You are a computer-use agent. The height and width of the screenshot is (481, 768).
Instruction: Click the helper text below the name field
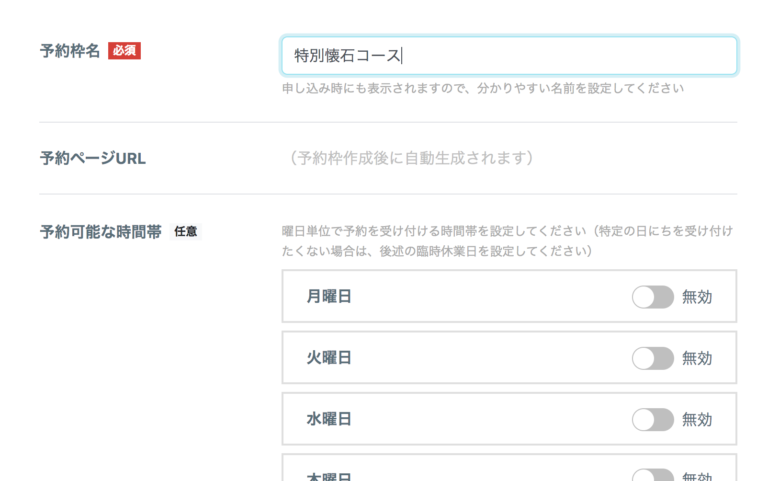482,88
